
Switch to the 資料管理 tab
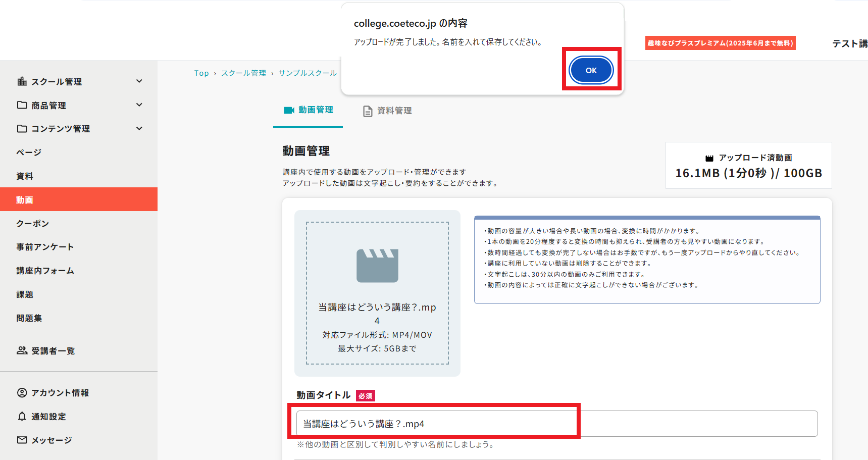(x=387, y=111)
